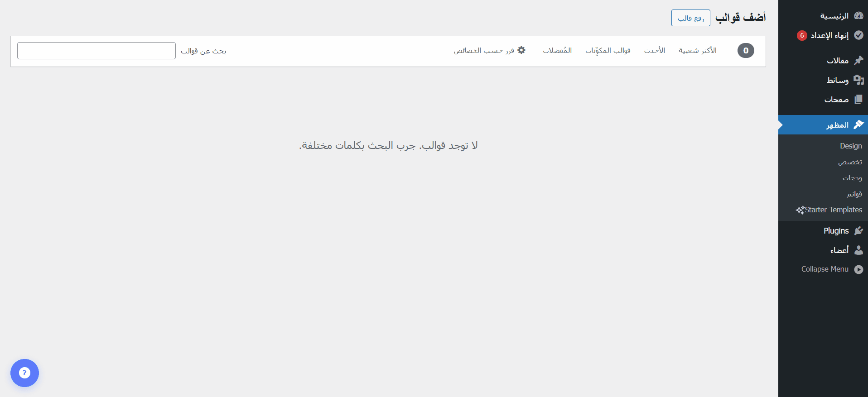Viewport: 868px width, 397px height.
Task: Switch to the الأكثر شعبية tab
Action: (697, 51)
